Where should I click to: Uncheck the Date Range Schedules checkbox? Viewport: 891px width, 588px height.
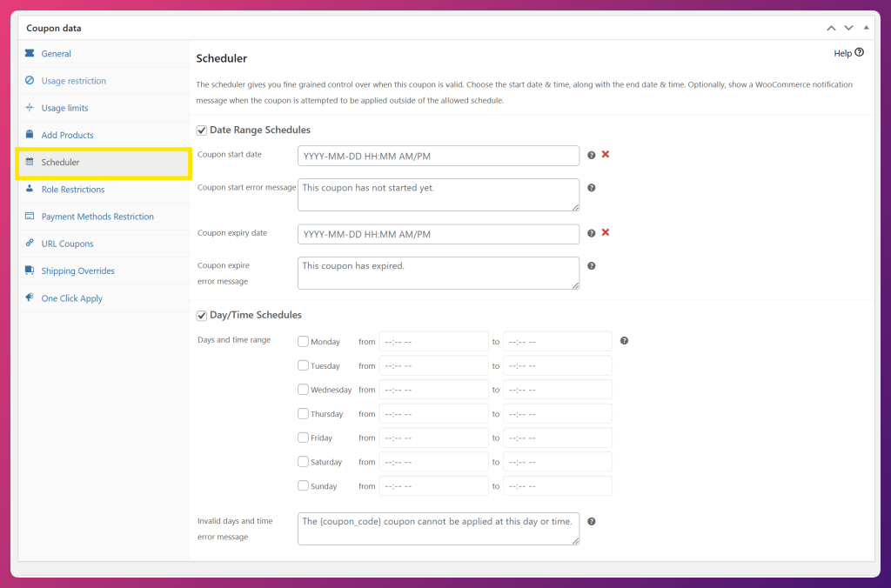click(x=200, y=130)
